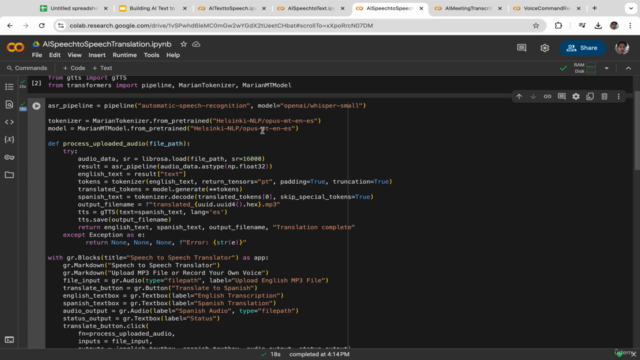Screen dimensions: 640x360
Task: Star the notebook
Action: (183, 44)
